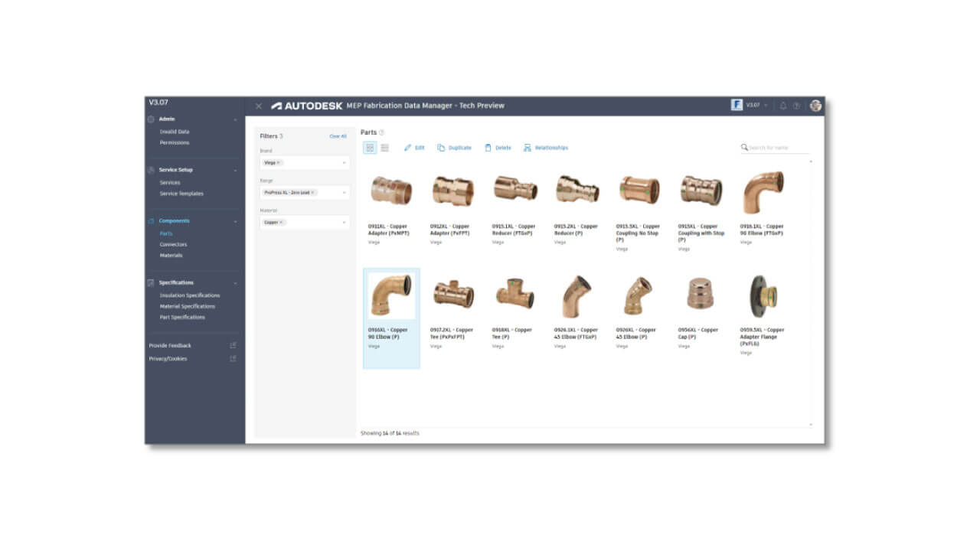980x551 pixels.
Task: Click the Provide Feedback link
Action: click(170, 346)
